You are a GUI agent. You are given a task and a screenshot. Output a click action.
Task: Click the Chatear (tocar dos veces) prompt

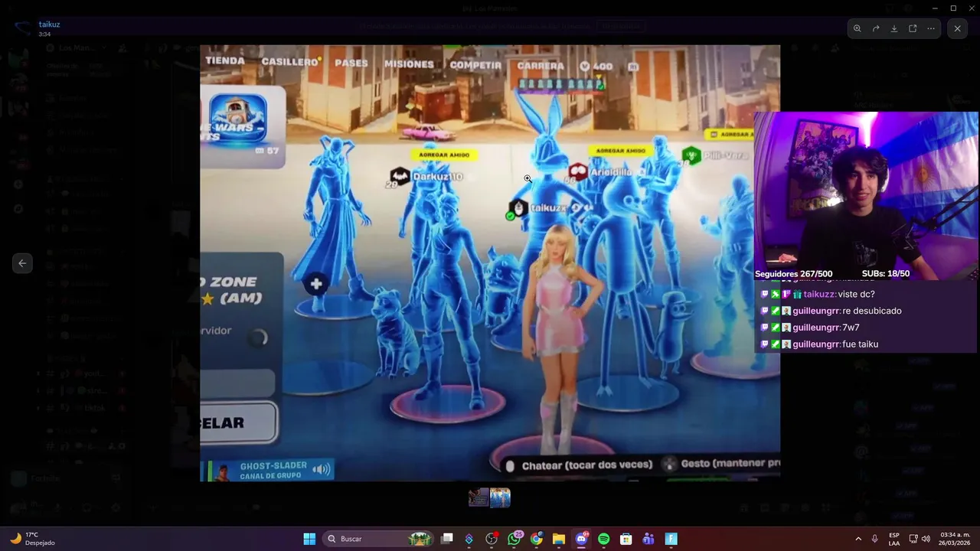pos(580,465)
